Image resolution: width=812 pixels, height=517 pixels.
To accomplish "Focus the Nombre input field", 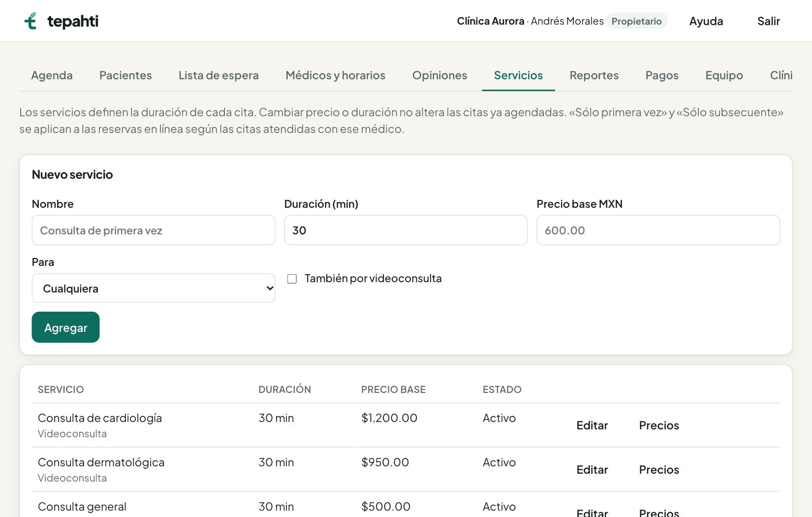I will pos(154,230).
